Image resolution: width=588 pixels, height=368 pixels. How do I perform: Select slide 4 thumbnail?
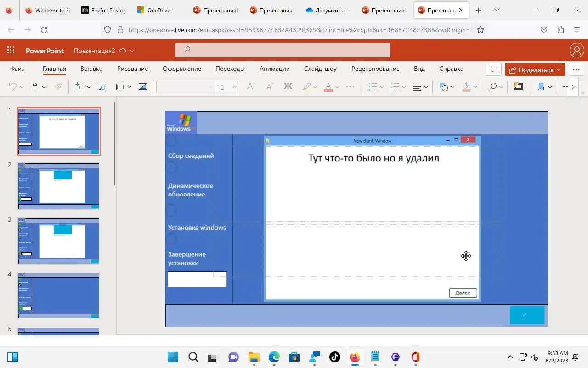pos(59,295)
